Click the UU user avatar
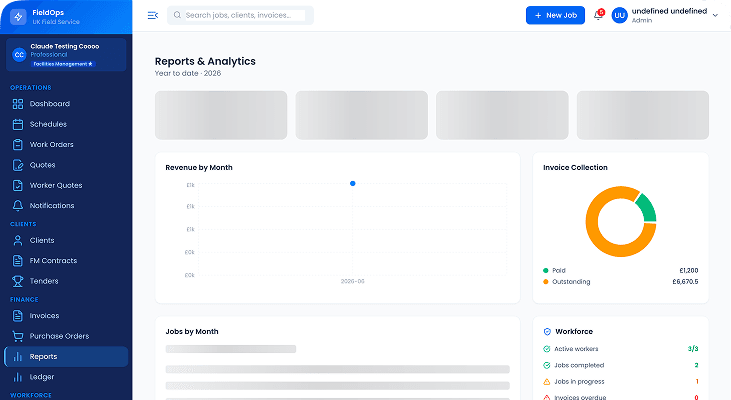This screenshot has height=400, width=731. click(x=619, y=15)
